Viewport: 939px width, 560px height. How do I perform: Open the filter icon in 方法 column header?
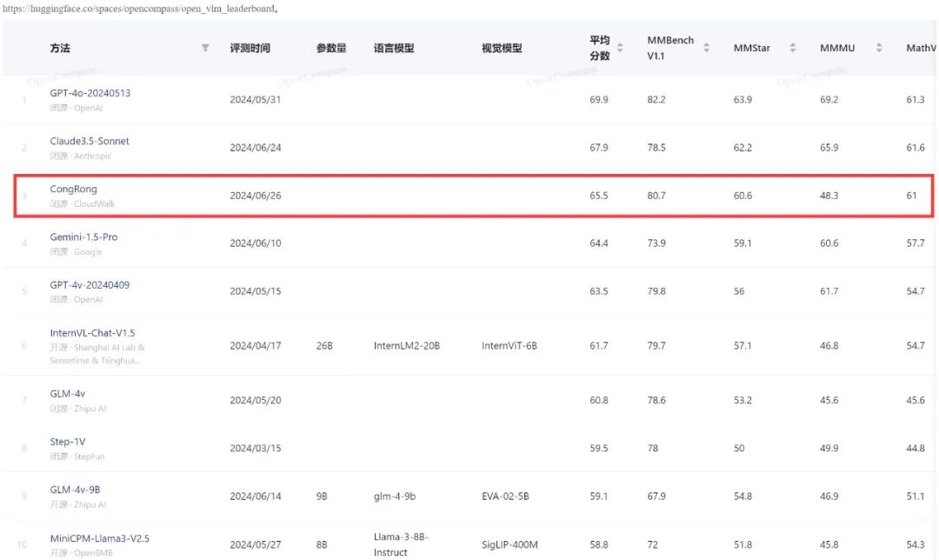205,47
